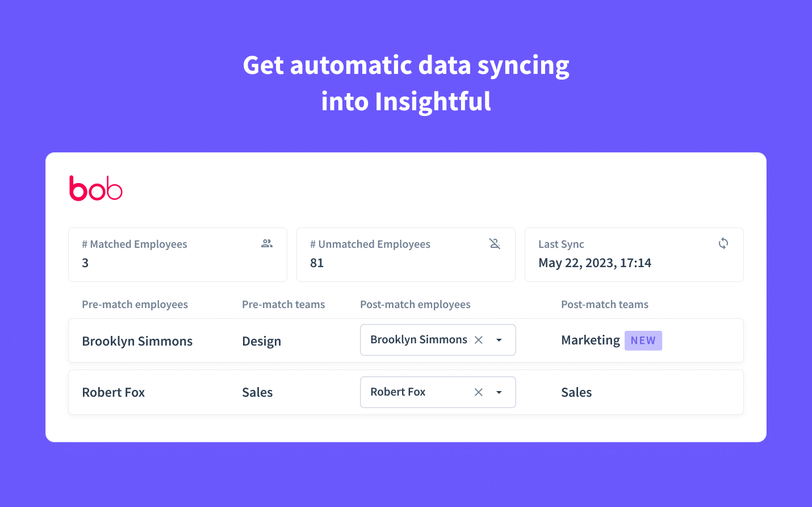Viewport: 812px width, 507px height.
Task: Click the unmatched employees crossed-person icon
Action: 495,243
